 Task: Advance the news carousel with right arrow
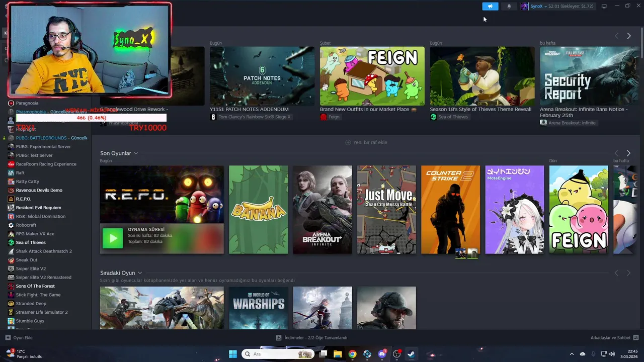(628, 36)
